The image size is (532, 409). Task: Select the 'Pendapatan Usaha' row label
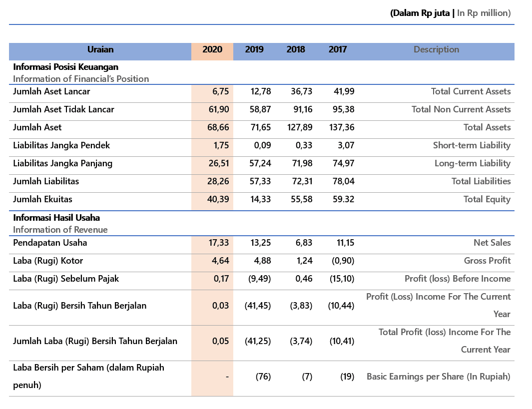(x=50, y=243)
